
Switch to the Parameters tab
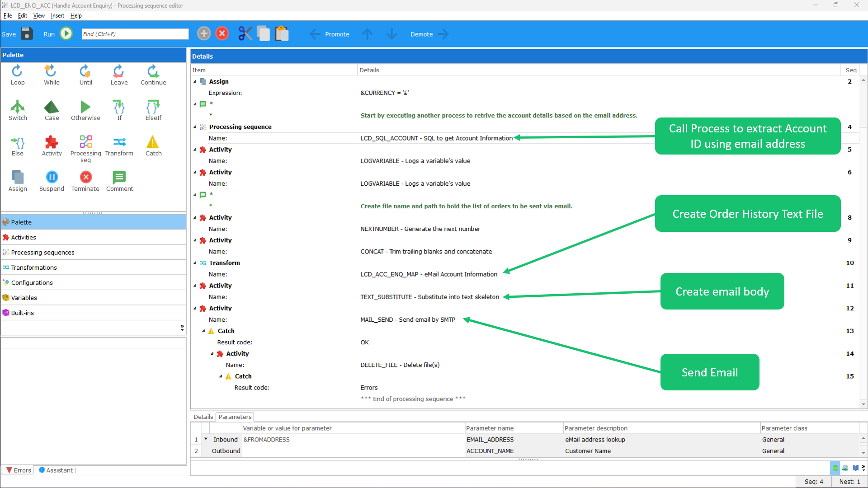tap(235, 417)
